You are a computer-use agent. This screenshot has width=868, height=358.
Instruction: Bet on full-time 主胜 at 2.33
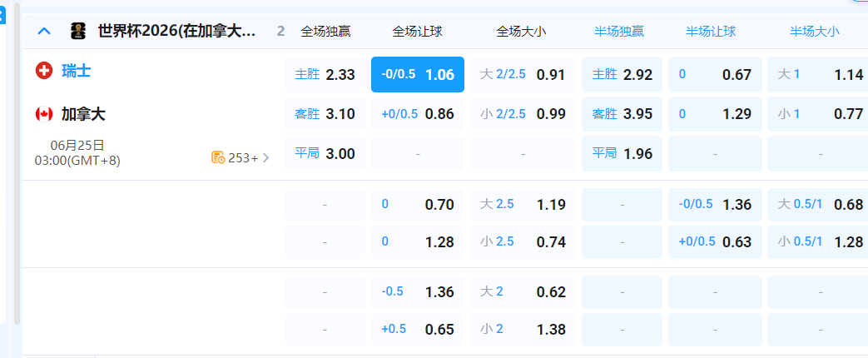(x=325, y=74)
